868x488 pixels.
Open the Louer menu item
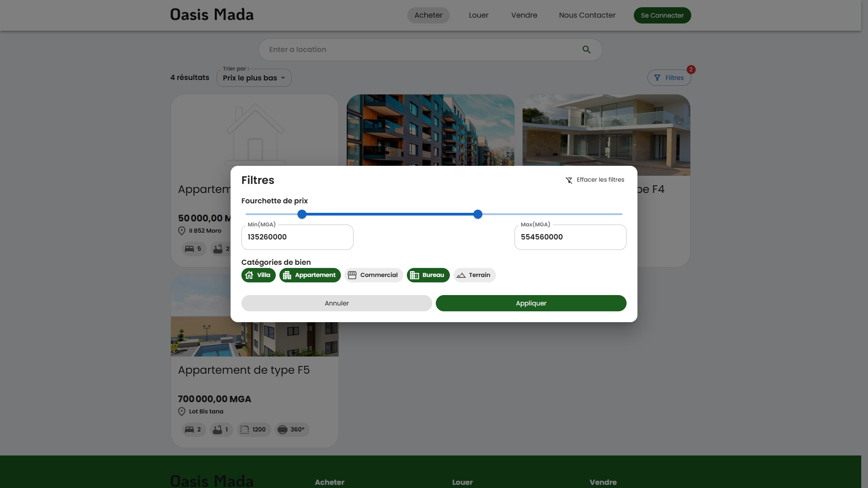click(478, 15)
